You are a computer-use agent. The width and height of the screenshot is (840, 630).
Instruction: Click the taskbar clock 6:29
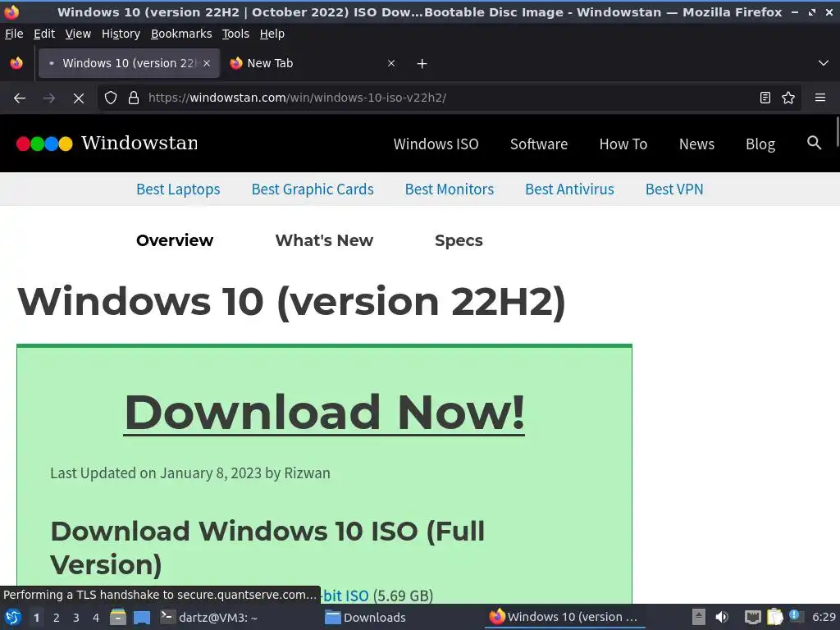point(824,617)
